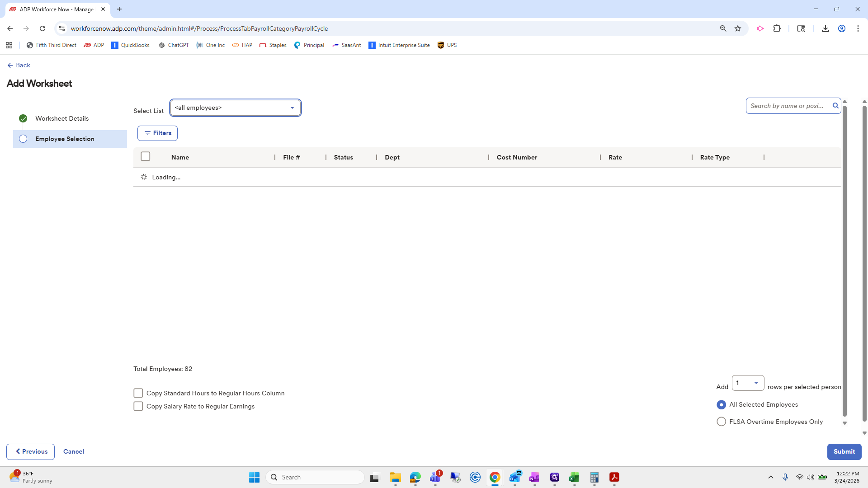The height and width of the screenshot is (488, 868).
Task: Enable Copy Standard Hours to Regular Hours Column
Action: coord(138,393)
